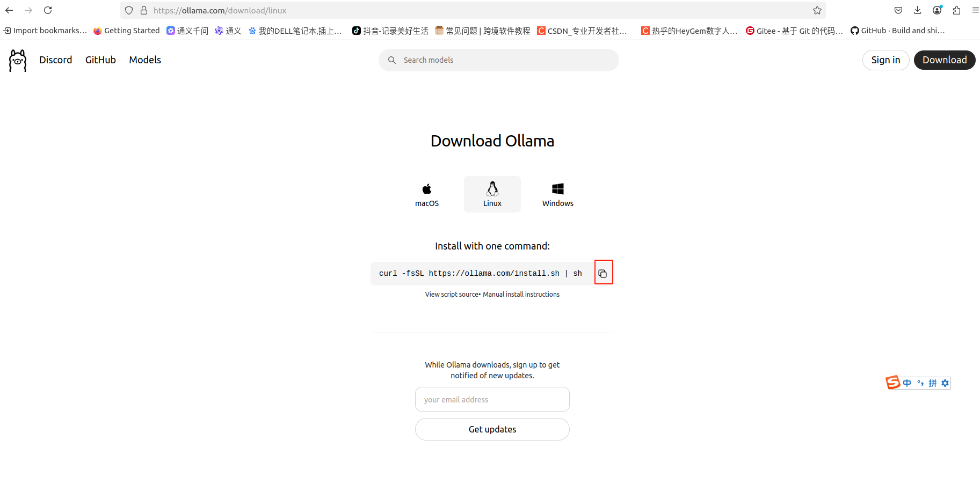980x477 pixels.
Task: Switch to the Windows download tab
Action: [558, 194]
